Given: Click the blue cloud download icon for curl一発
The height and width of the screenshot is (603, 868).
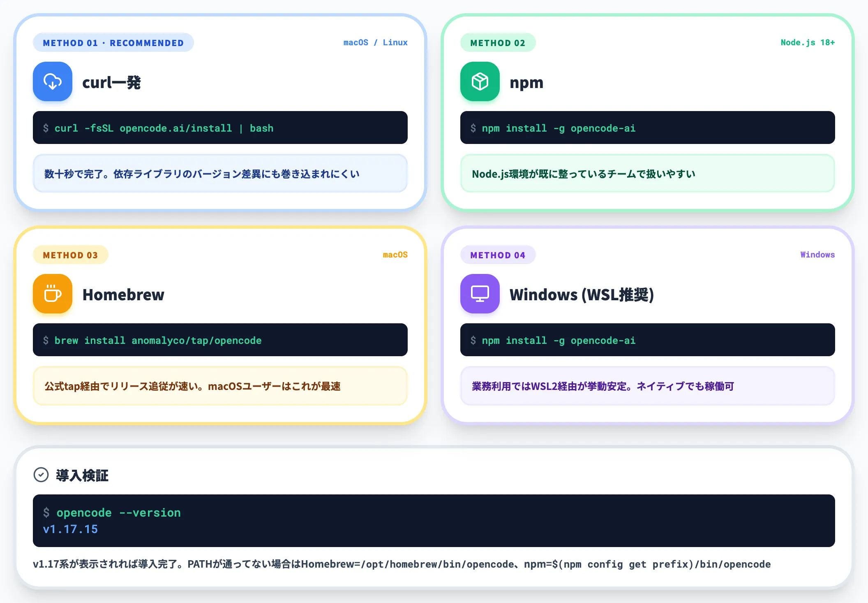Looking at the screenshot, I should (x=53, y=81).
